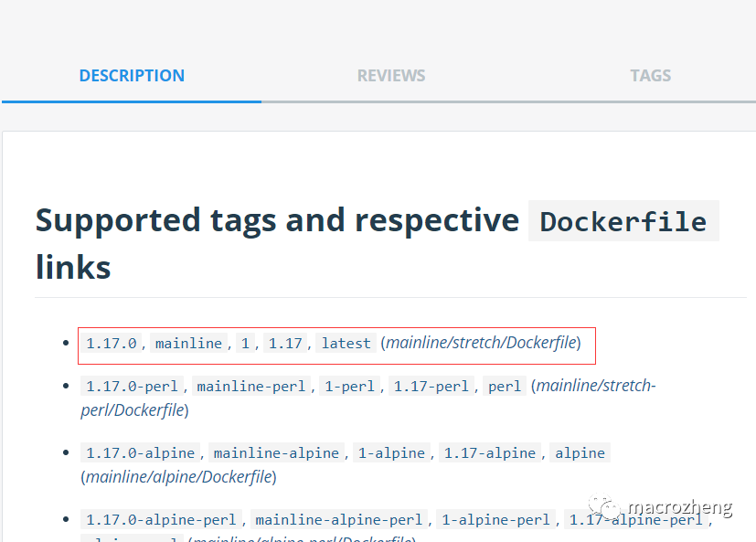The width and height of the screenshot is (756, 542).
Task: Click the 1.17.0 tag label
Action: coord(112,344)
